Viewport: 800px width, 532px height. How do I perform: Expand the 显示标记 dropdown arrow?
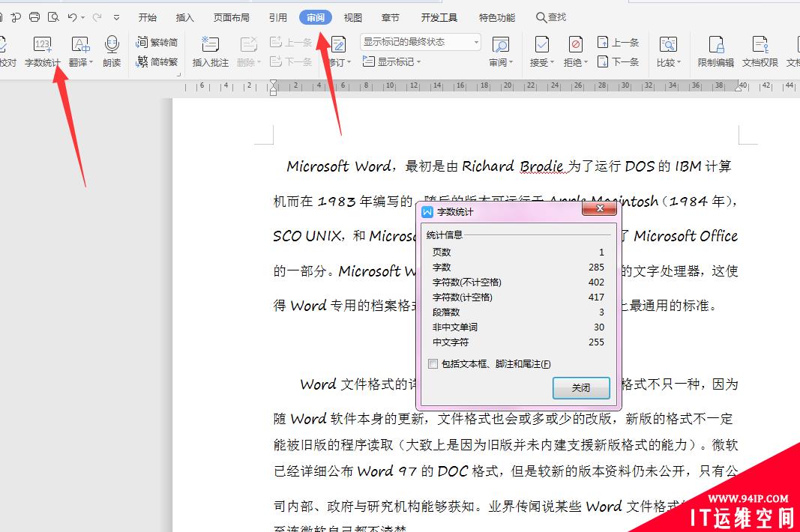(x=419, y=62)
